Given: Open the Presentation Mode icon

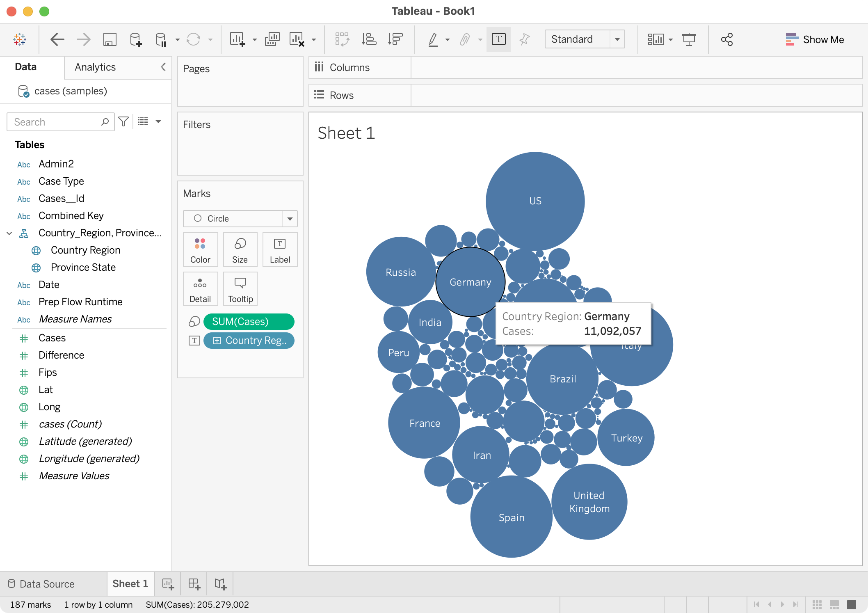Looking at the screenshot, I should pos(689,39).
